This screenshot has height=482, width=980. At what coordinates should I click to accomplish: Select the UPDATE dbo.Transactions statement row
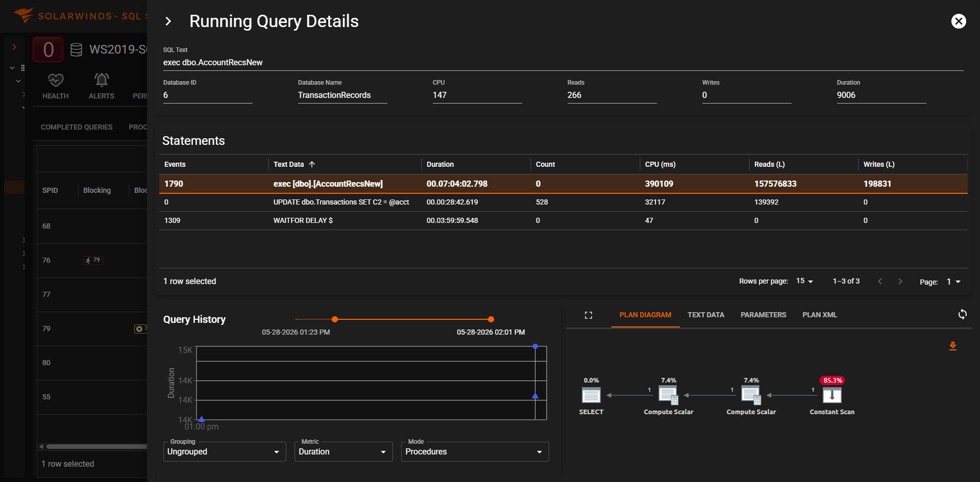(x=563, y=202)
